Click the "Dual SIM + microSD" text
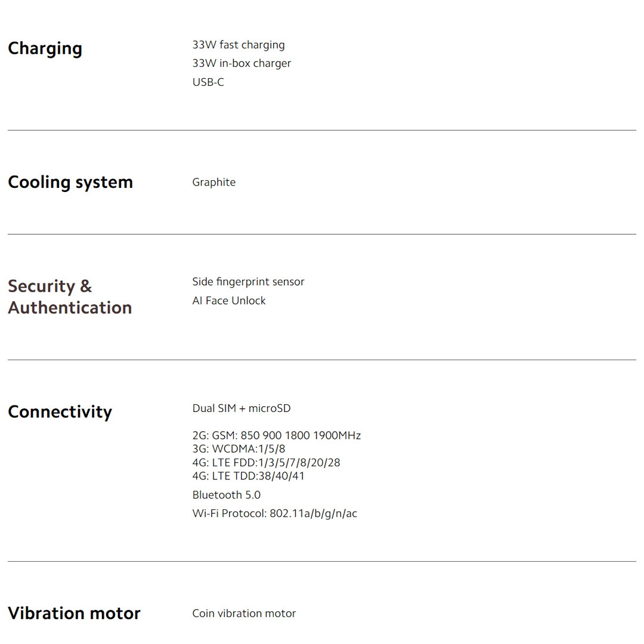Screen dimensions: 644x644 [x=241, y=408]
